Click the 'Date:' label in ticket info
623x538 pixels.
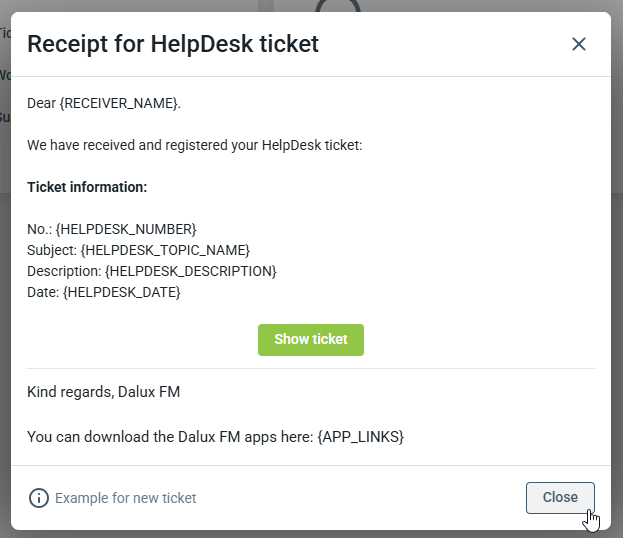[x=43, y=292]
